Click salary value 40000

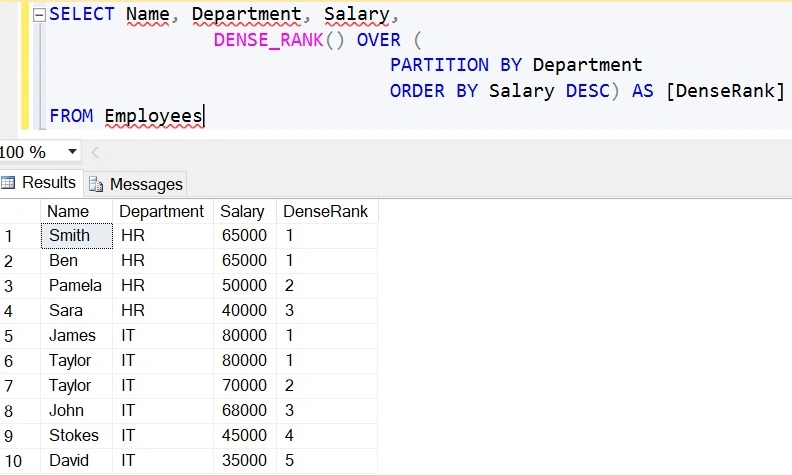click(244, 310)
